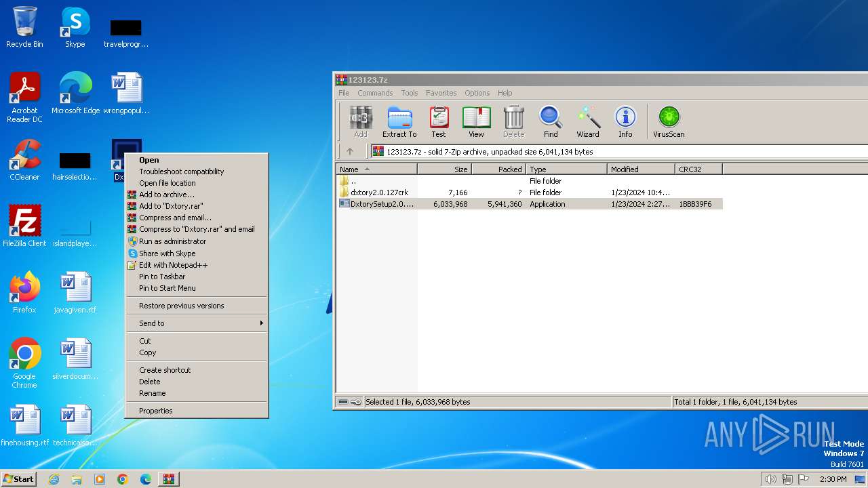The image size is (868, 488).
Task: Open the Help menu in WinRAR
Action: point(505,93)
